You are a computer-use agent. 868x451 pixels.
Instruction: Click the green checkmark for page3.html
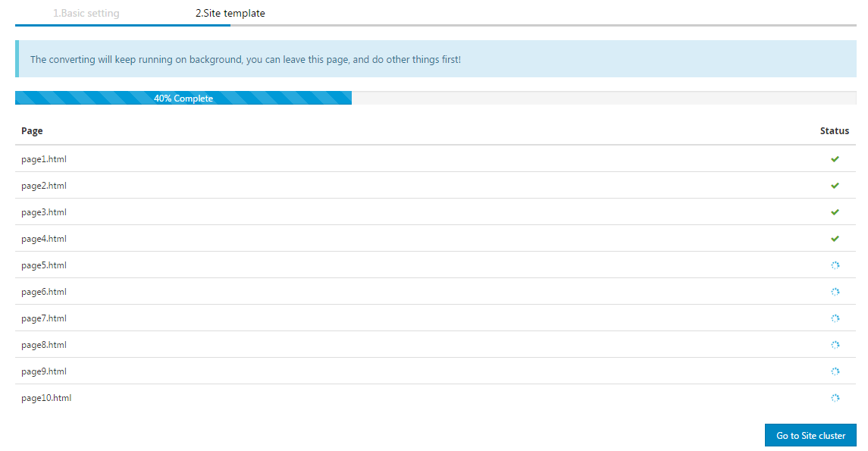(835, 212)
